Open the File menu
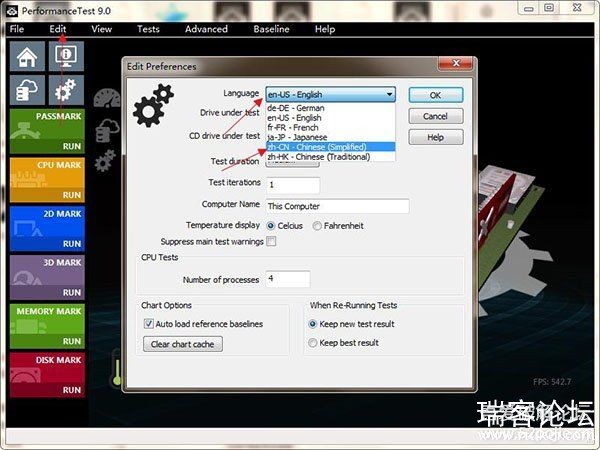The height and width of the screenshot is (450, 600). [x=17, y=29]
